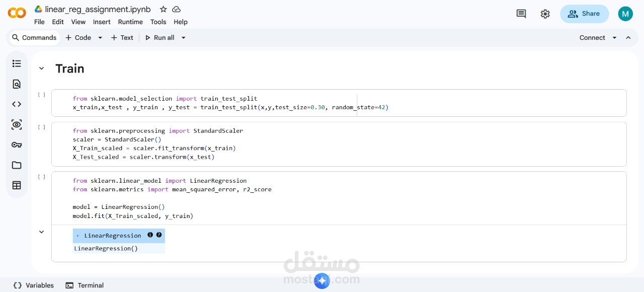Click the Share button
This screenshot has height=292, width=644.
point(584,14)
